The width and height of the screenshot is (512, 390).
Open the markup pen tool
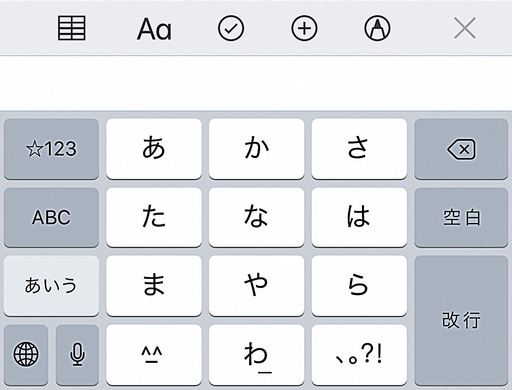(377, 28)
